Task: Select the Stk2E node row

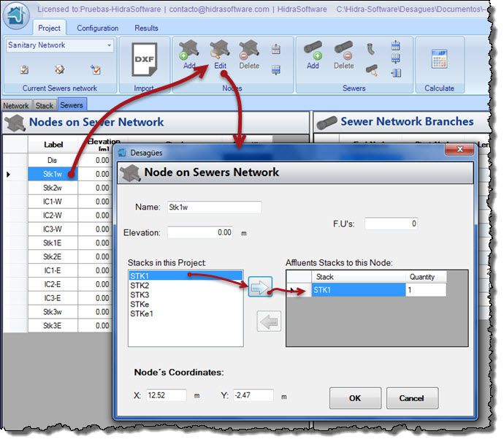Action: click(53, 257)
